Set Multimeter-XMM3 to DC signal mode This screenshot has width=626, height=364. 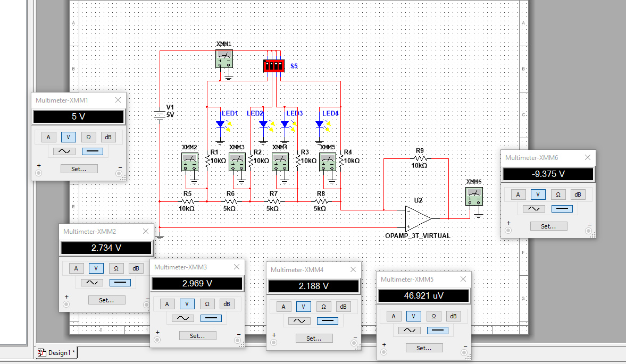click(211, 318)
